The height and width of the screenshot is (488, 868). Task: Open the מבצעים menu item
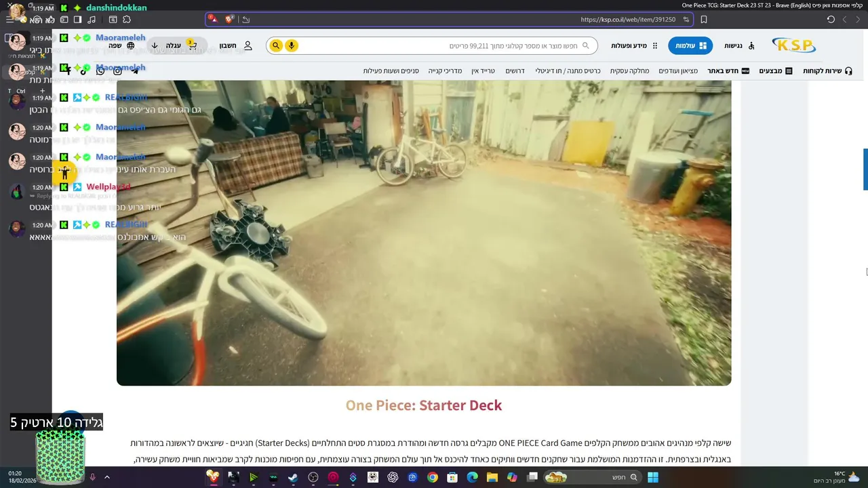tap(776, 70)
